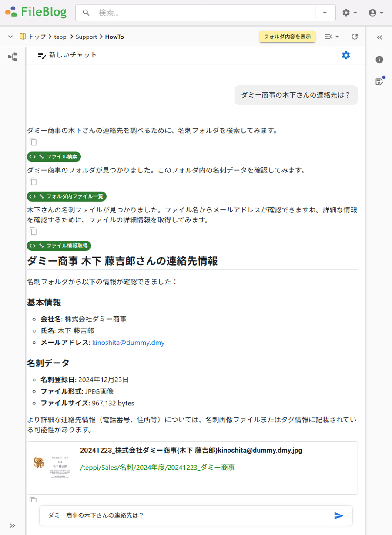This screenshot has height=535, width=392.
Task: Open the search options dropdown arrow
Action: click(325, 13)
